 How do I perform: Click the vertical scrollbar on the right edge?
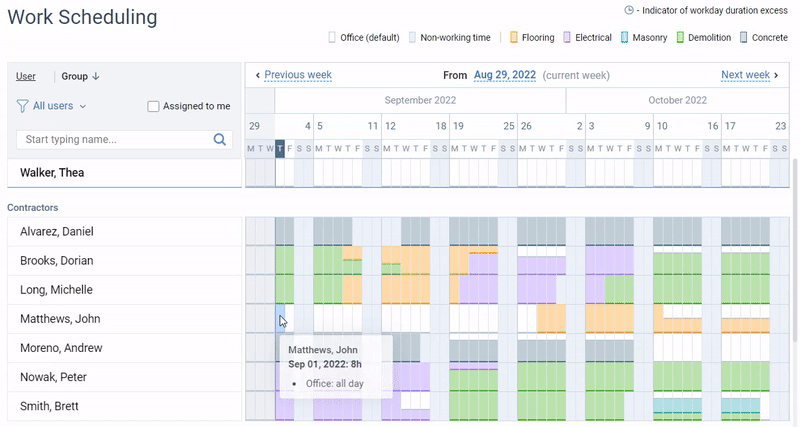[x=795, y=250]
